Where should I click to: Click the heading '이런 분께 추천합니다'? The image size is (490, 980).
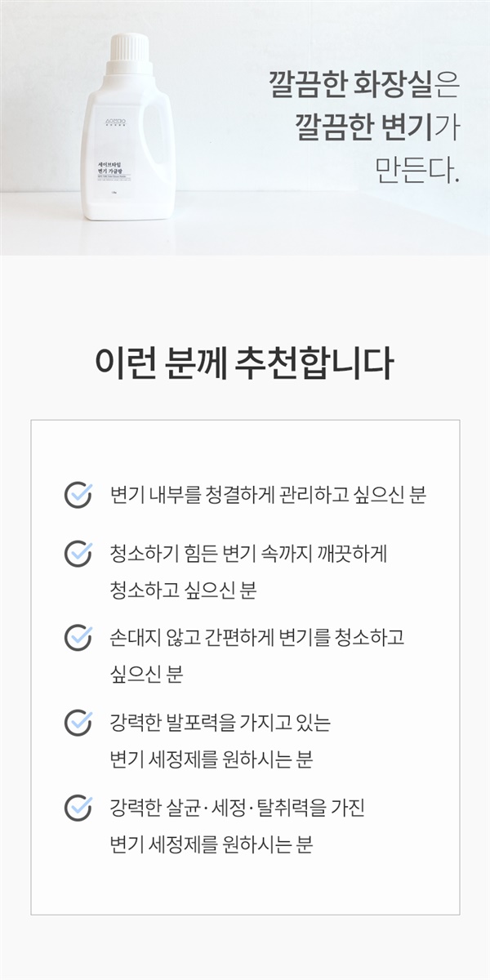[x=244, y=363]
